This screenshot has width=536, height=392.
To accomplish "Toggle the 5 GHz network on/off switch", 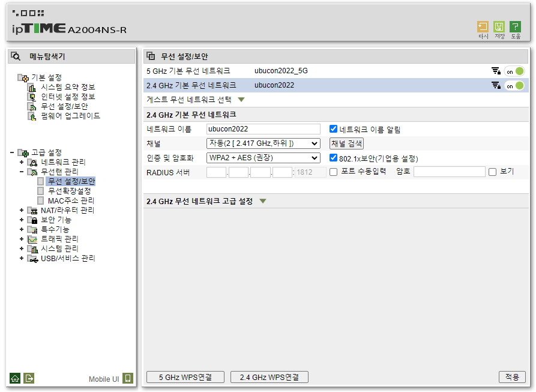I will pos(514,71).
